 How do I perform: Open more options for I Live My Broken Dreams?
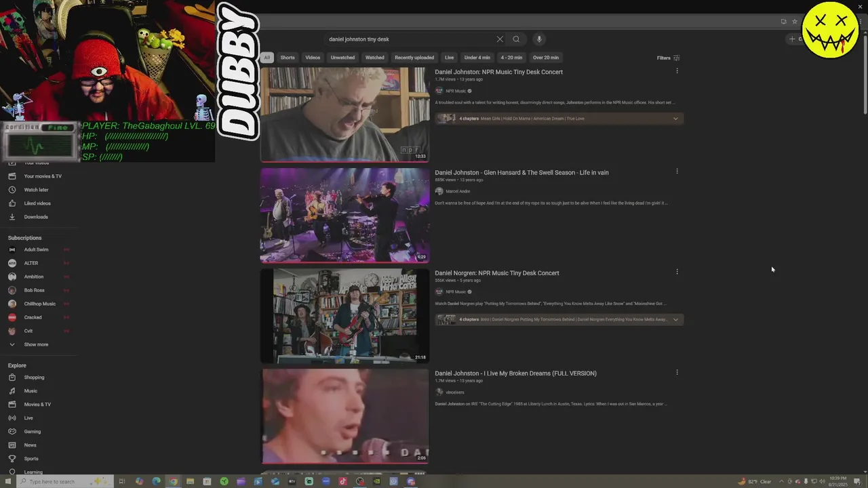(x=677, y=372)
